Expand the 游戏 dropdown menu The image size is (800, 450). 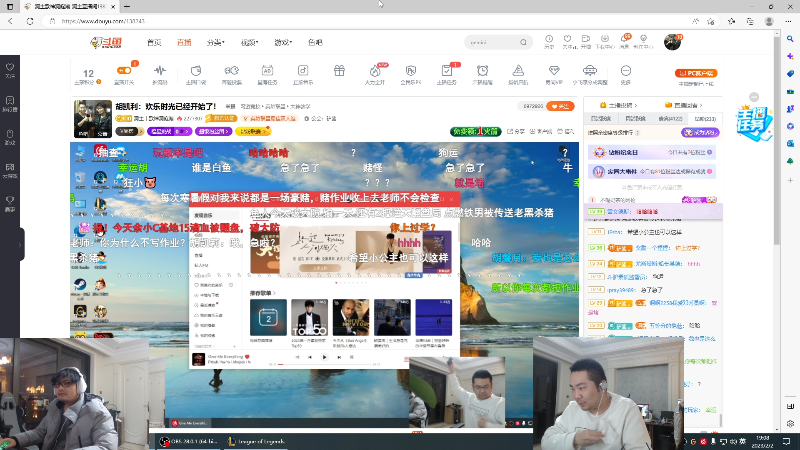(x=283, y=42)
